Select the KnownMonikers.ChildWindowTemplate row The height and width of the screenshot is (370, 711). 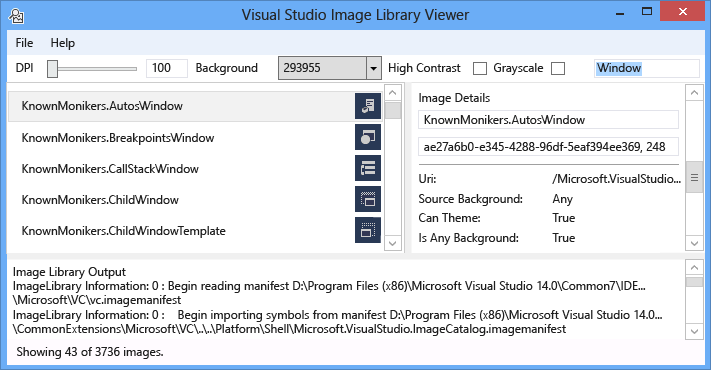click(195, 230)
